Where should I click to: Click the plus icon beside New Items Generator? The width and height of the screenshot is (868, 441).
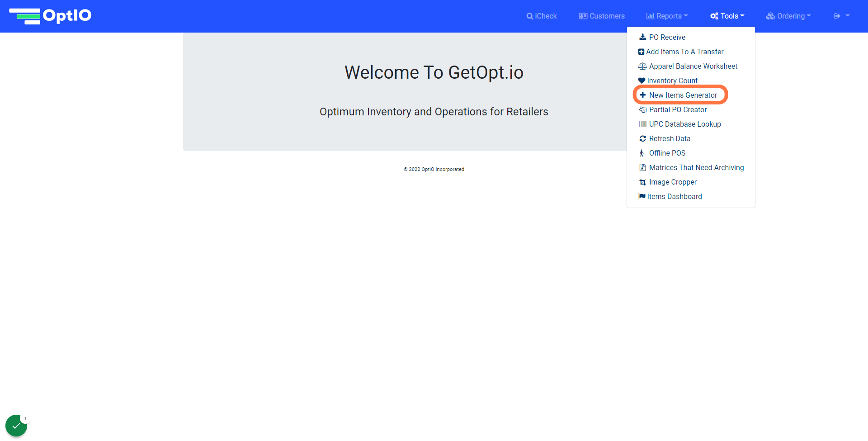coord(642,95)
